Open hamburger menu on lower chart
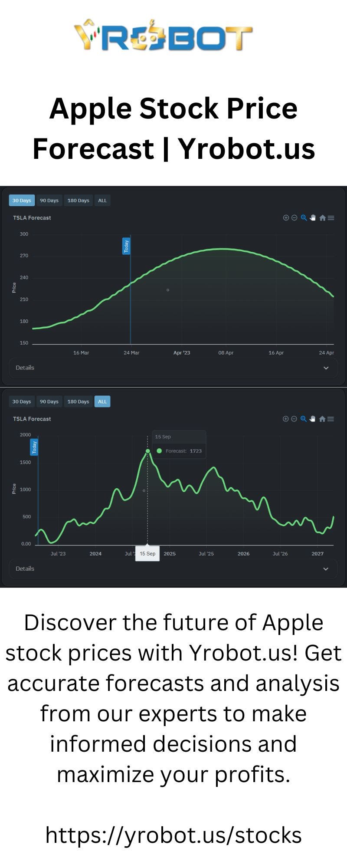The width and height of the screenshot is (347, 868). [x=331, y=419]
